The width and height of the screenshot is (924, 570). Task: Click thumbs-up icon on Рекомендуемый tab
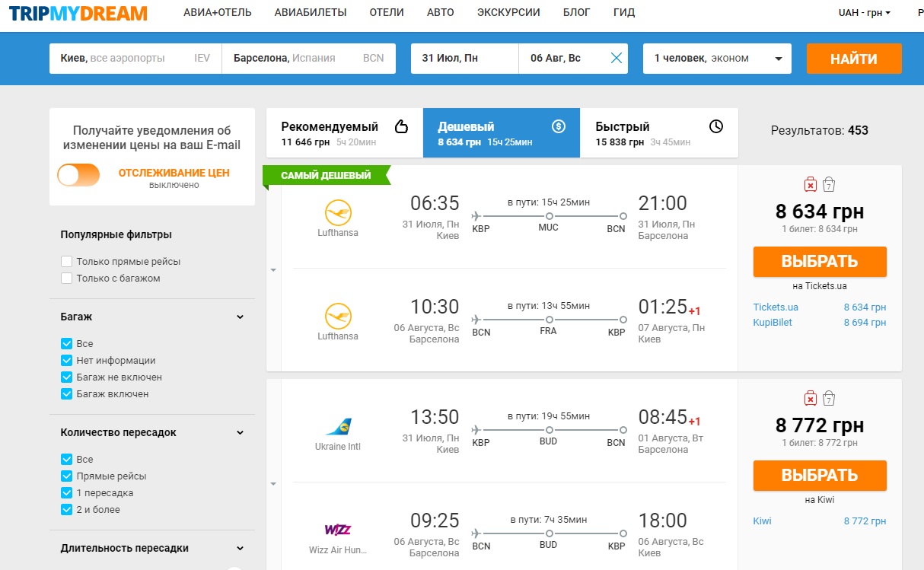[401, 126]
